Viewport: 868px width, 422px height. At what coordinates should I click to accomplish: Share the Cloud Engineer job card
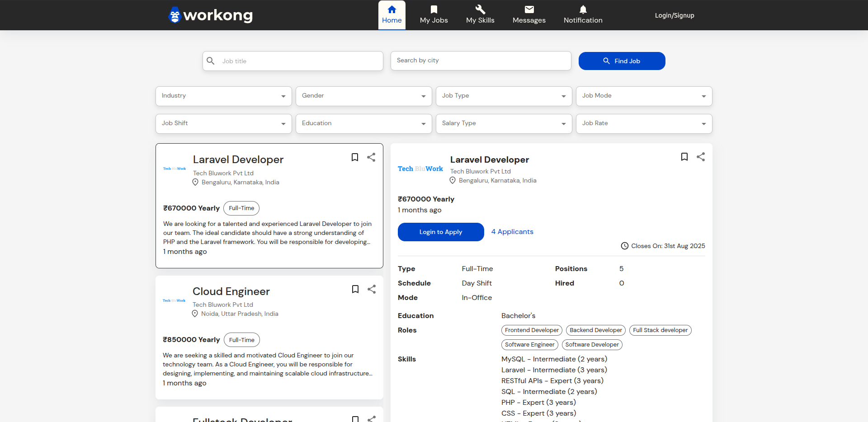372,289
